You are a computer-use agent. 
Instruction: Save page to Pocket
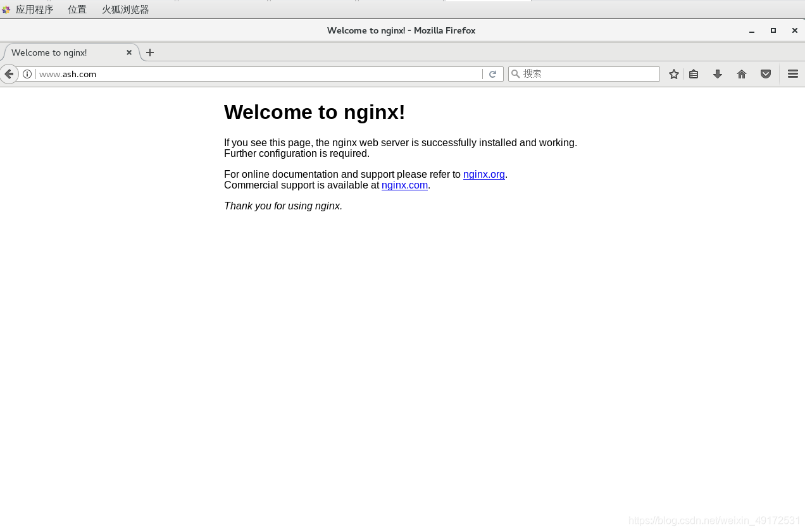[766, 74]
